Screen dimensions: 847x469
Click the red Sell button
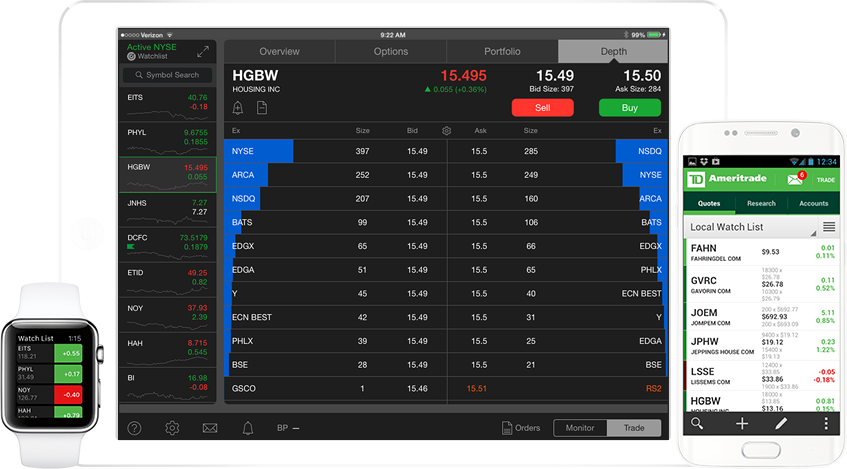pyautogui.click(x=542, y=108)
